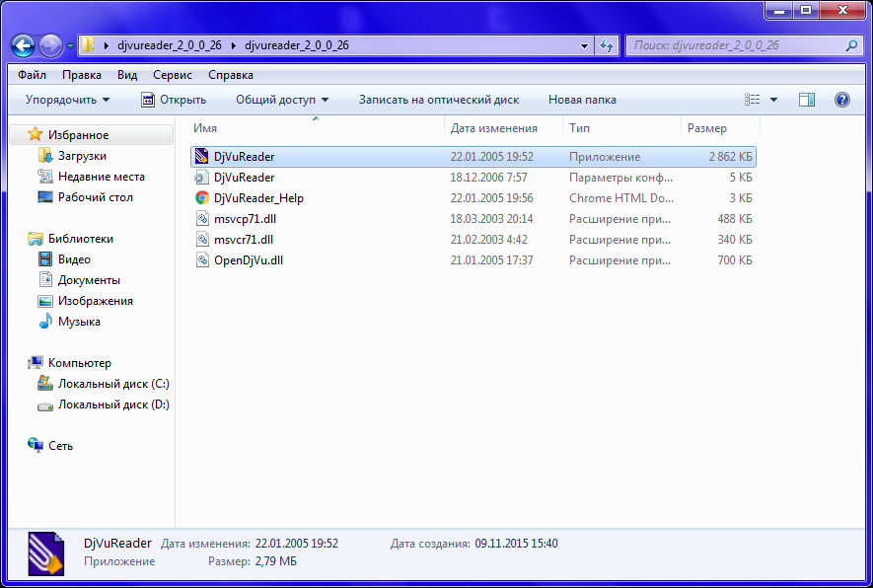
Task: Open the Сервис menu
Action: (x=172, y=75)
